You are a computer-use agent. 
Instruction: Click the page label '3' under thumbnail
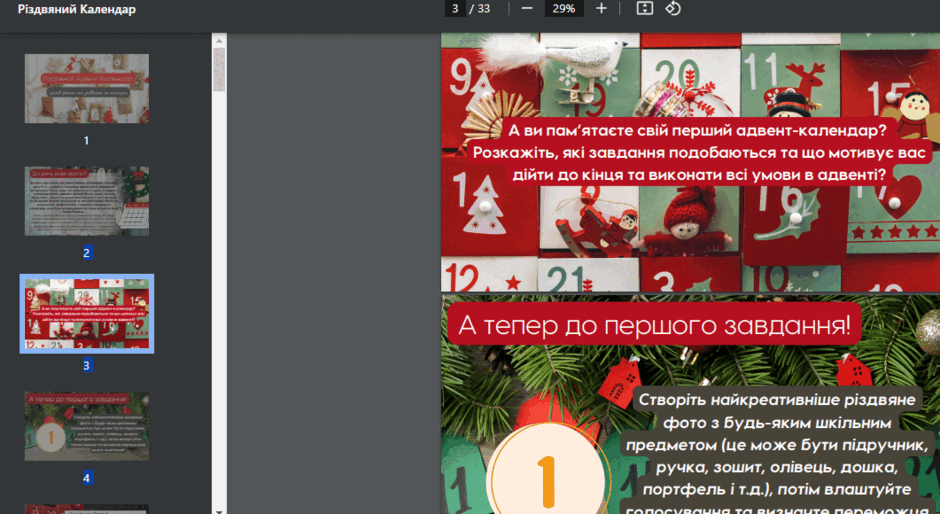click(x=86, y=365)
